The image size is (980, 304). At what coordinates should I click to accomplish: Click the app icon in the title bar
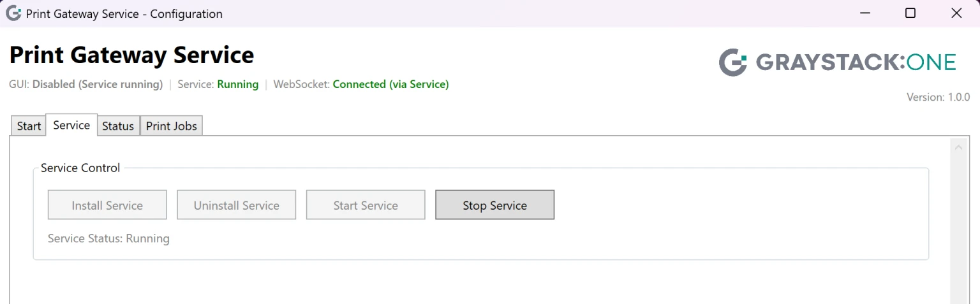(13, 13)
